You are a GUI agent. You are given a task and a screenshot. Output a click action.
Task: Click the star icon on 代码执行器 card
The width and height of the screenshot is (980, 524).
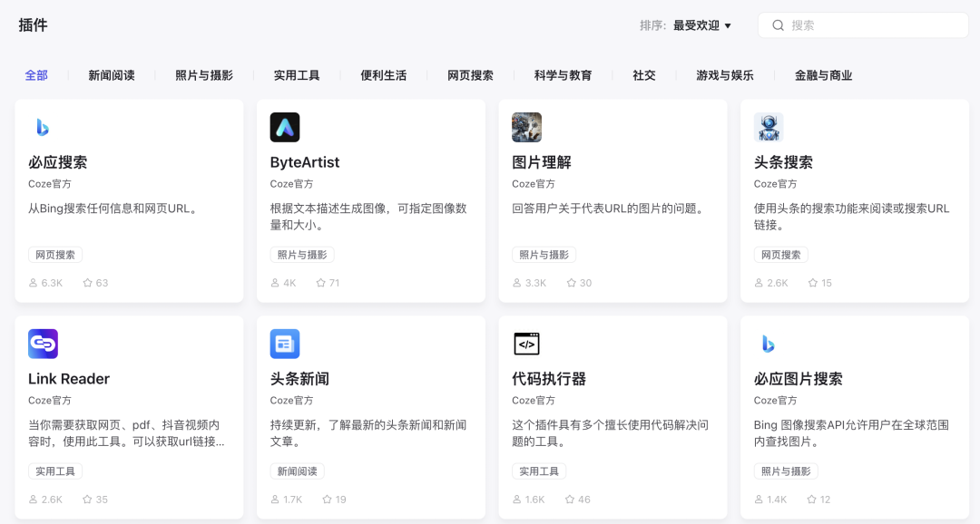tap(569, 500)
